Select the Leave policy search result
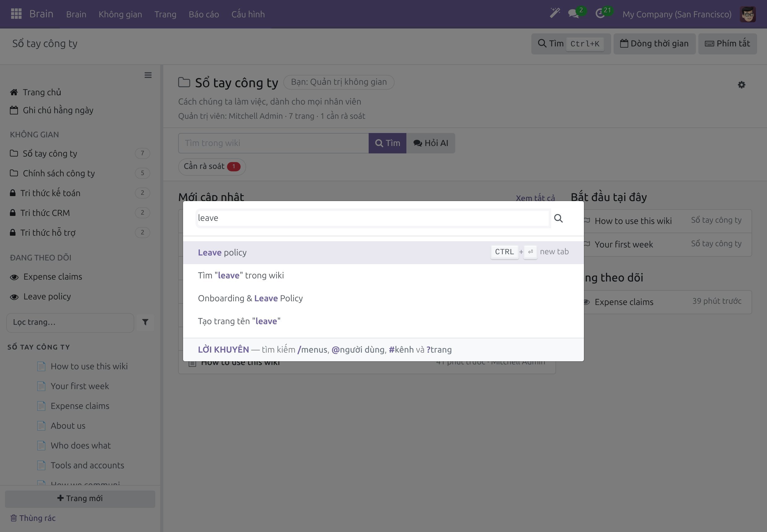The image size is (767, 532). point(383,252)
